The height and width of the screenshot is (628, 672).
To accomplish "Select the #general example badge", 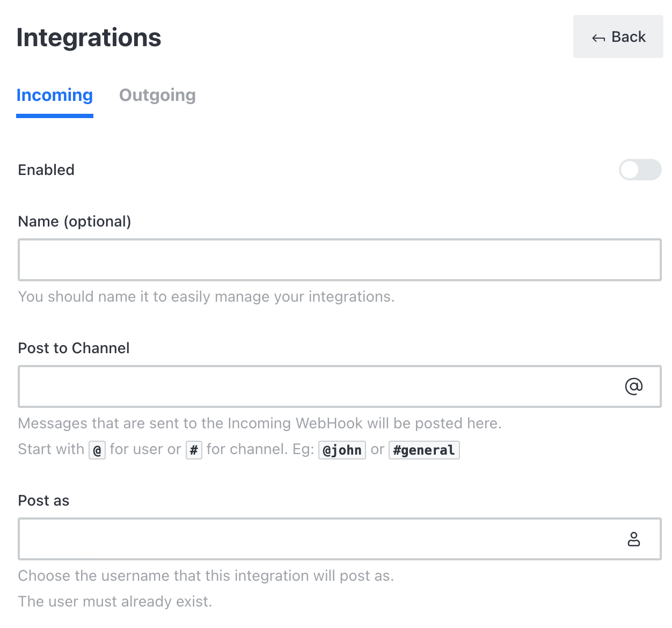I will click(423, 450).
